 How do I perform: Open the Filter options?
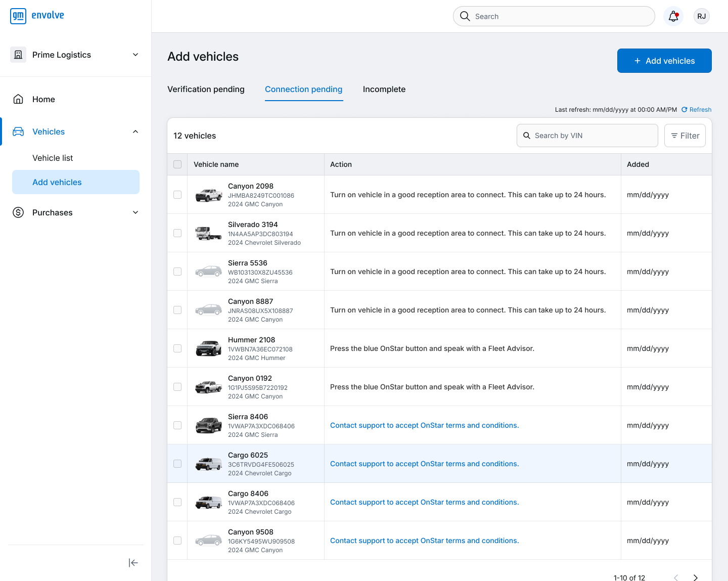pyautogui.click(x=685, y=136)
